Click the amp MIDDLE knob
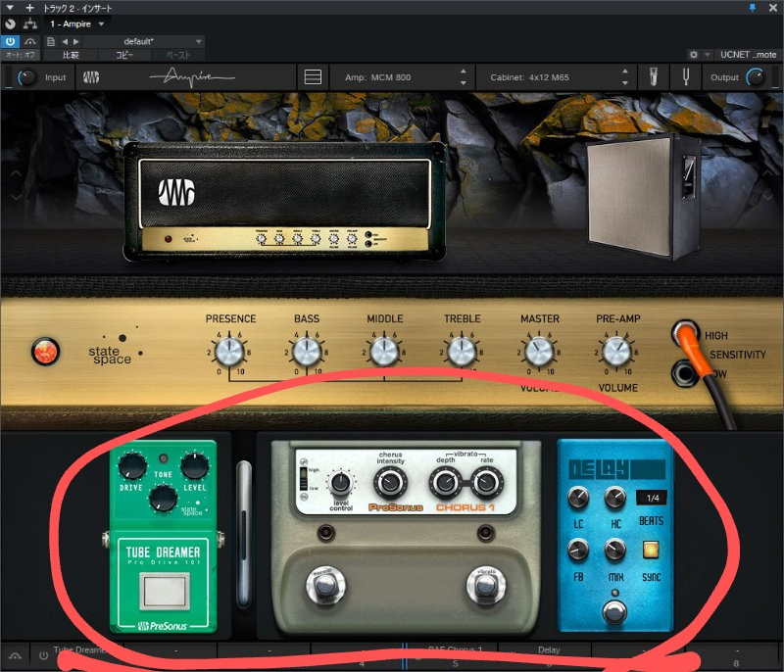784x672 pixels. (384, 352)
